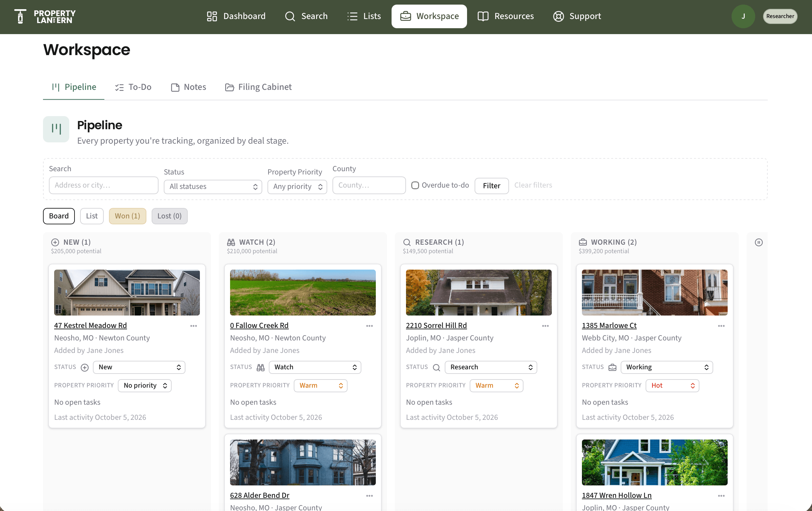Open the No priority dropdown on Kestrel card
812x511 pixels.
(x=145, y=385)
